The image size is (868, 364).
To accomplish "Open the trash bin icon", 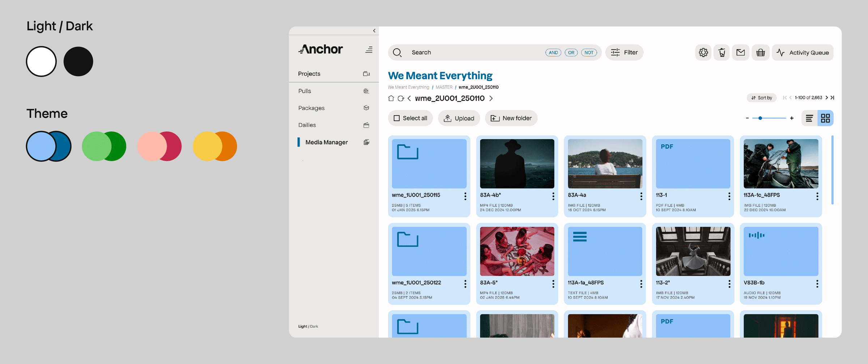I will (722, 52).
